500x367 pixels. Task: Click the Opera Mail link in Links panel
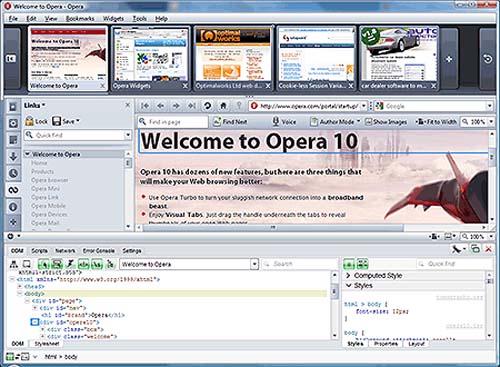[45, 223]
